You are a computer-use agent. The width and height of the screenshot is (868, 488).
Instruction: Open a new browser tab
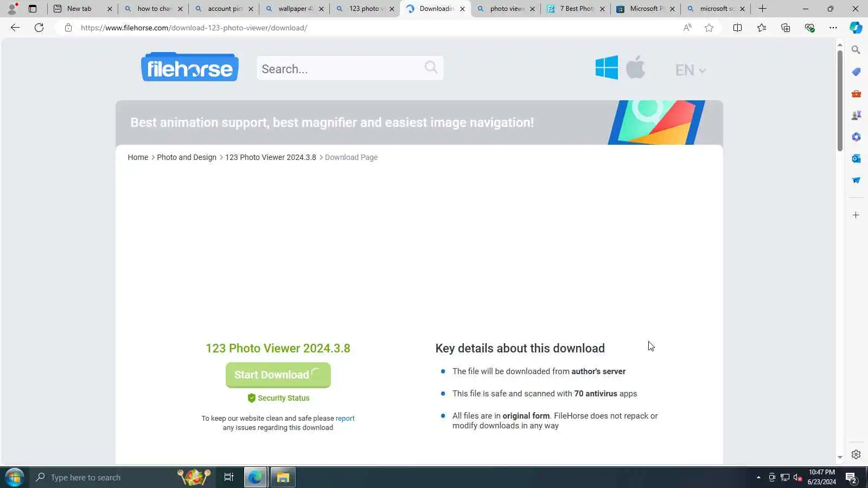pos(762,9)
